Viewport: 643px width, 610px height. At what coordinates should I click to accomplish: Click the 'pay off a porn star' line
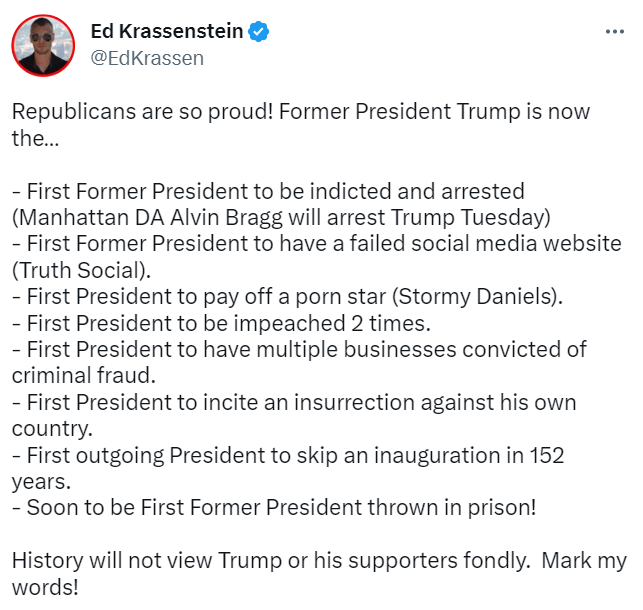(287, 296)
